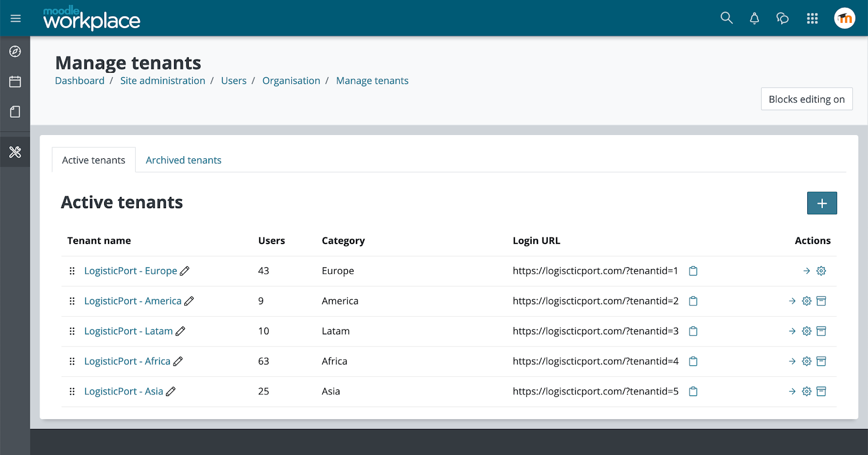Screen dimensions: 868x455
Task: Switch to Europe tenant via arrow icon
Action: pos(807,271)
